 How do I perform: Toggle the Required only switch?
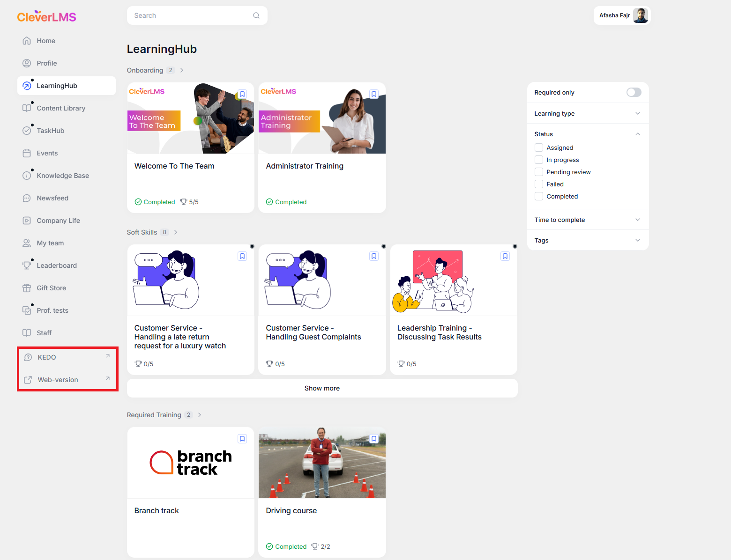click(634, 92)
